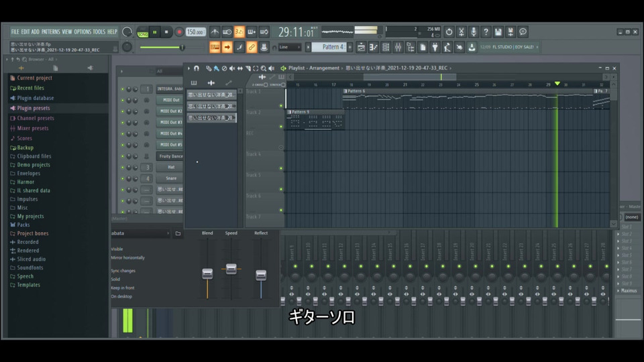Screen dimensions: 644x362
Task: Click the help question mark icon
Action: click(486, 32)
